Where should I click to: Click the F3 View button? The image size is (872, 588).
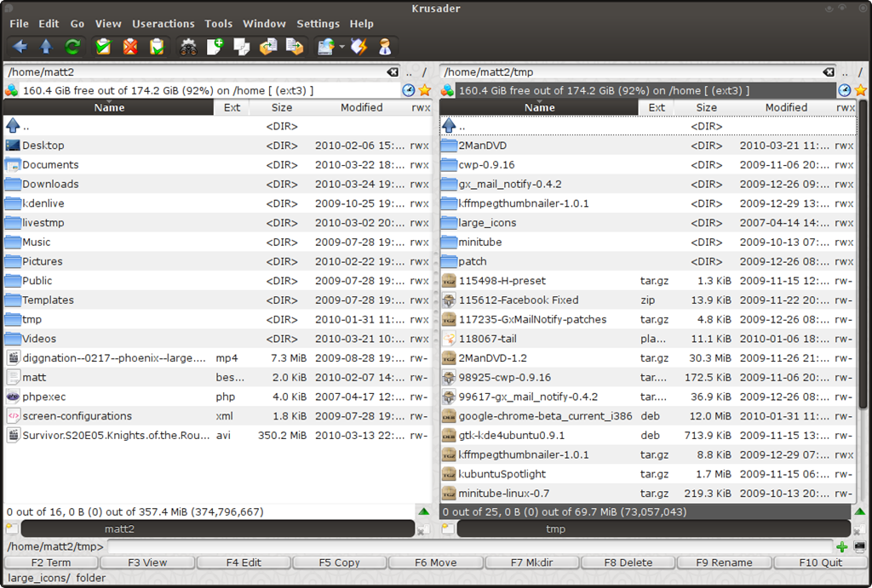[147, 562]
